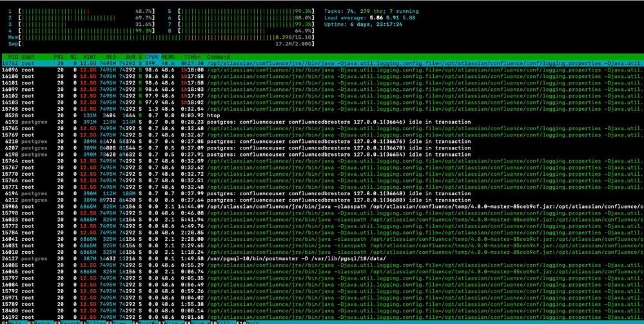Click the highlighted CPU% column header
The image size is (644, 324).
(152, 57)
